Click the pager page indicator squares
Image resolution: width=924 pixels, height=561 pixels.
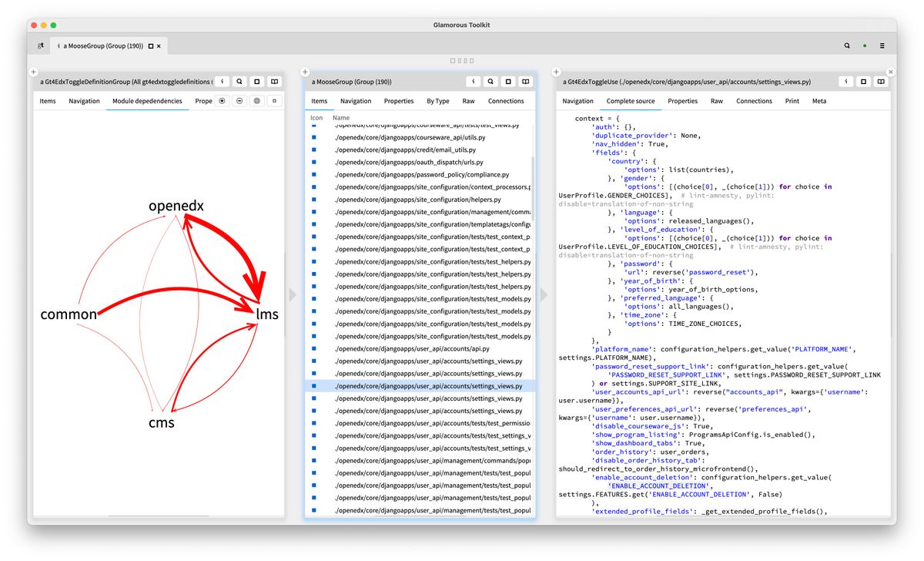point(462,61)
